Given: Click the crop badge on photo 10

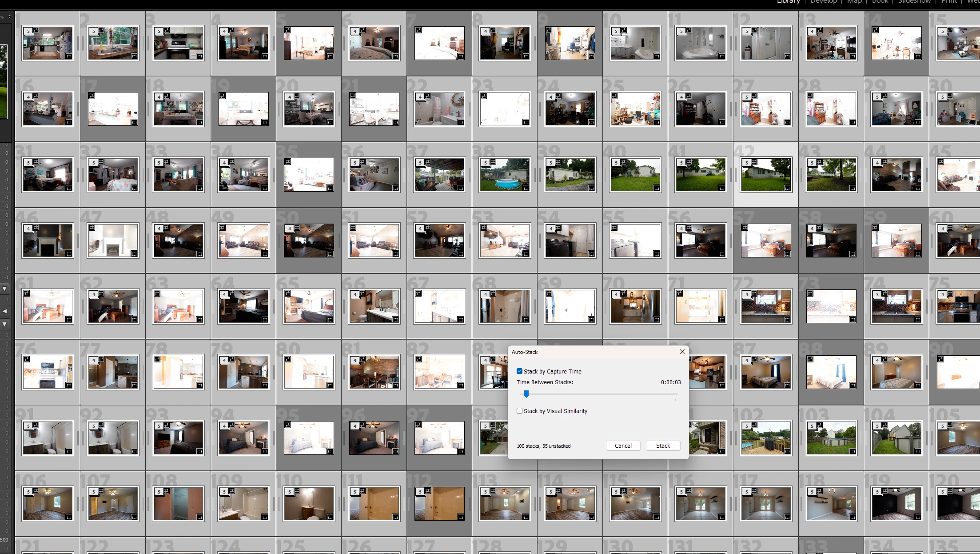Looking at the screenshot, I should coord(657,56).
